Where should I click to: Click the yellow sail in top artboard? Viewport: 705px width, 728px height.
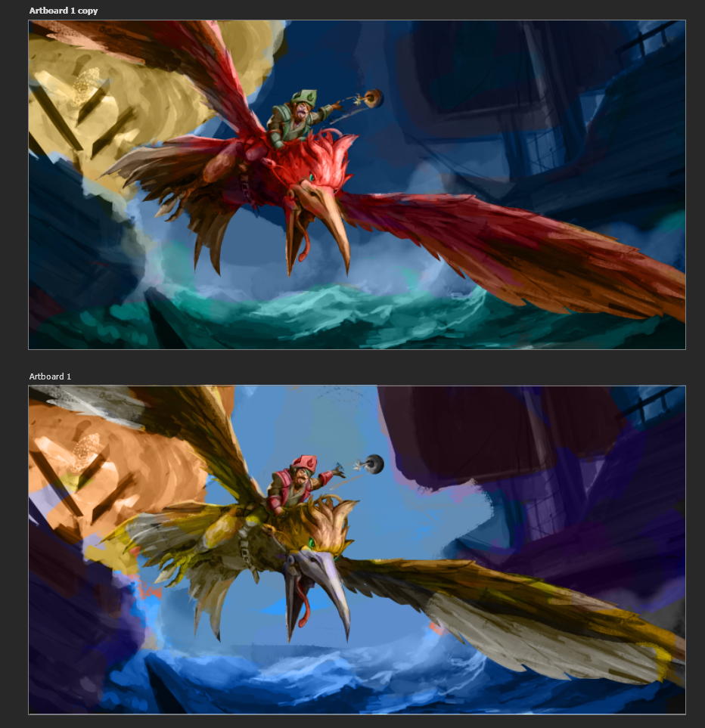pyautogui.click(x=113, y=98)
